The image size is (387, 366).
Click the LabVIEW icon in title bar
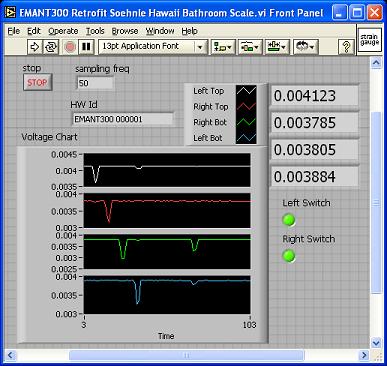[x=10, y=13]
